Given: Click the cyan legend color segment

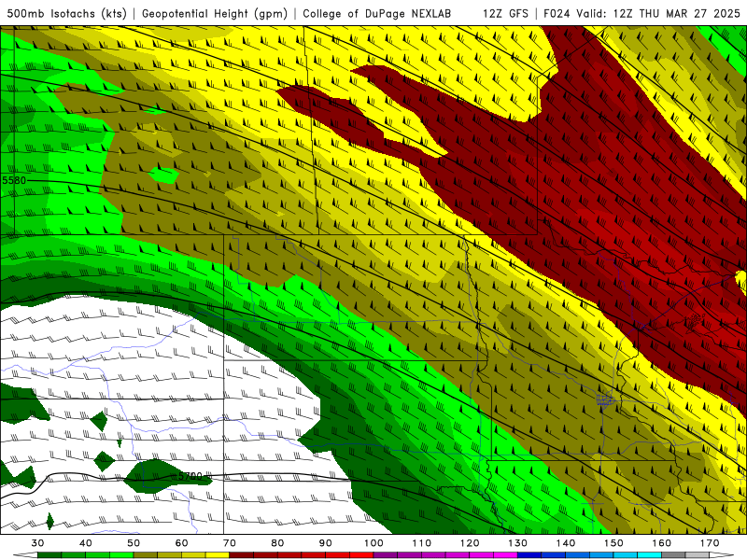Looking at the screenshot, I should 650,555.
